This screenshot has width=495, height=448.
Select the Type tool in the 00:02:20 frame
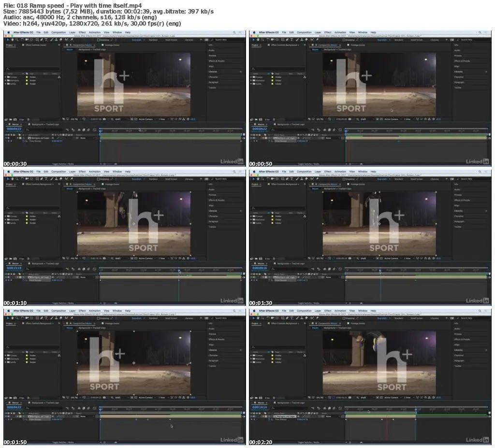[x=291, y=318]
